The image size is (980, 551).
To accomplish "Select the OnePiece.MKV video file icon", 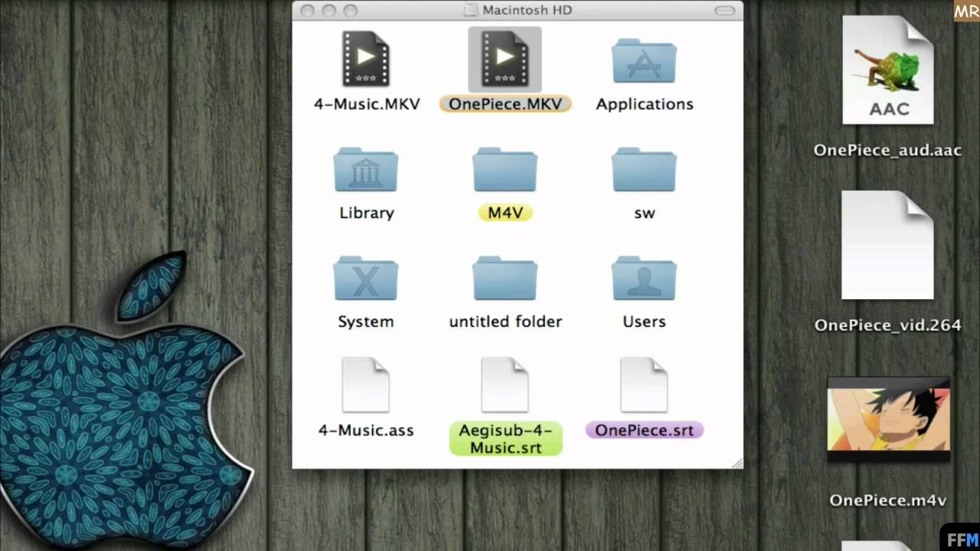I will click(505, 59).
